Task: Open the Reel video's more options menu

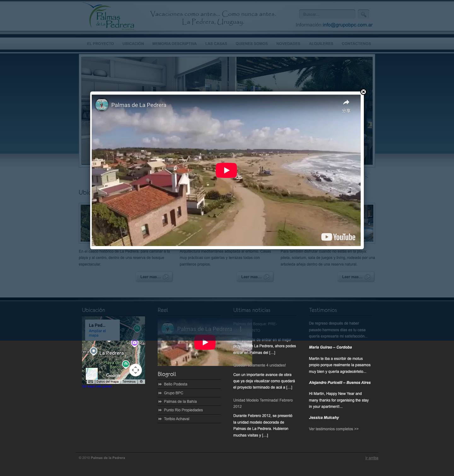Action: point(241,329)
